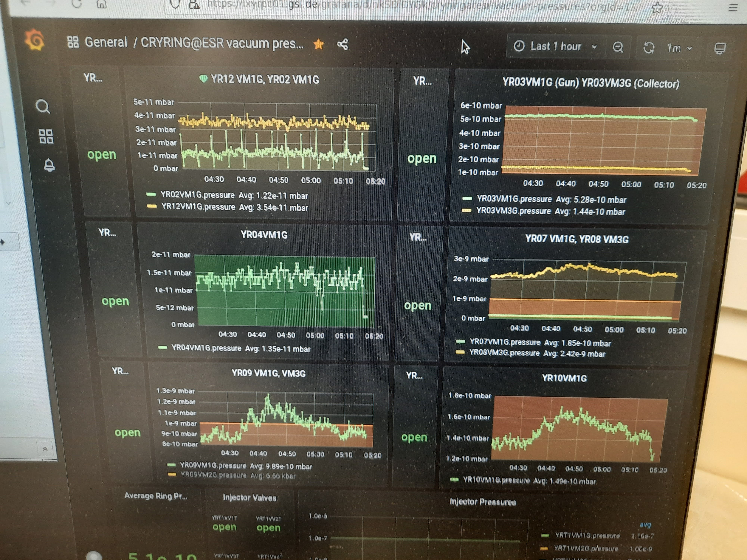
Task: Open the YR07 VM1G, YR08 VM3G panel title
Action: [577, 239]
